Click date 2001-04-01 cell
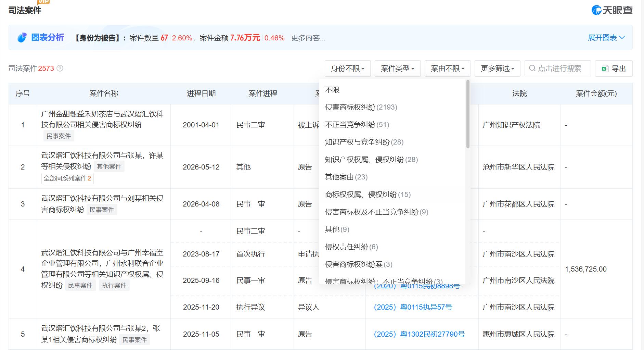Viewport: 644px width, 350px height. point(201,125)
